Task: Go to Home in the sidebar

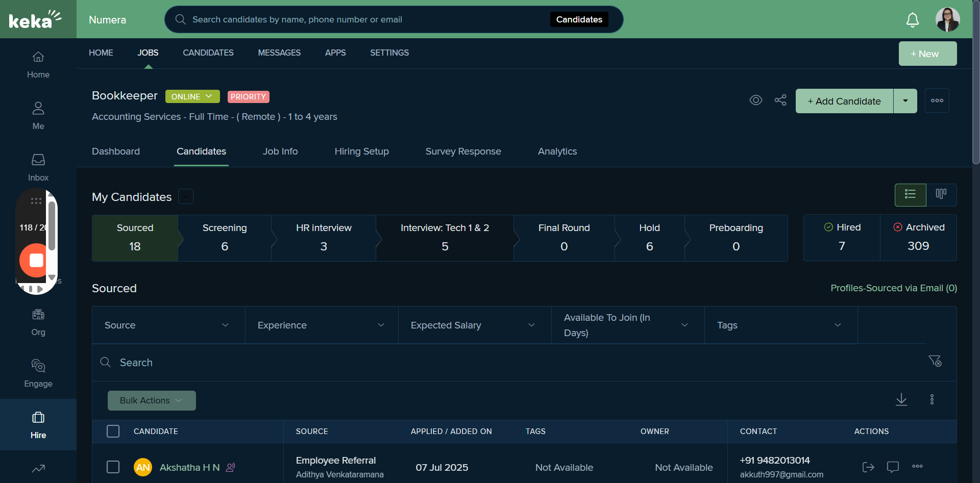Action: coord(38,65)
